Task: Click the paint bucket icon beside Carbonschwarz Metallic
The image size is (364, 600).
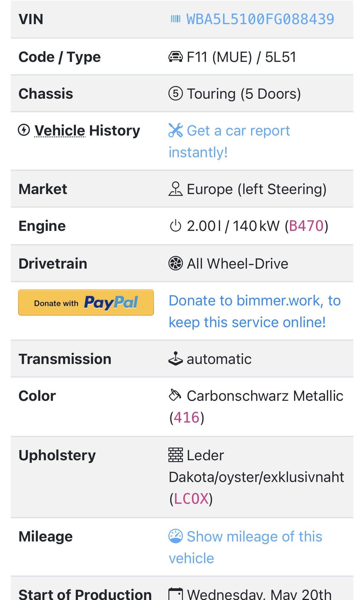Action: (175, 395)
